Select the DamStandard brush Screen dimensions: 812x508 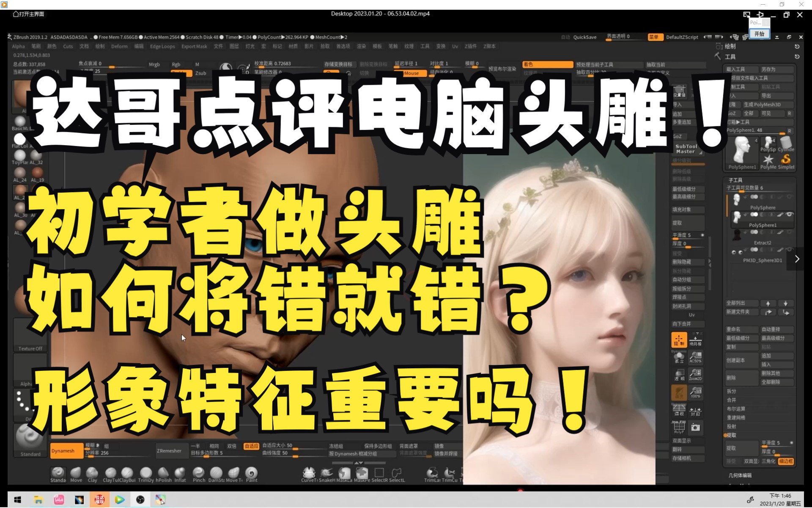[216, 474]
